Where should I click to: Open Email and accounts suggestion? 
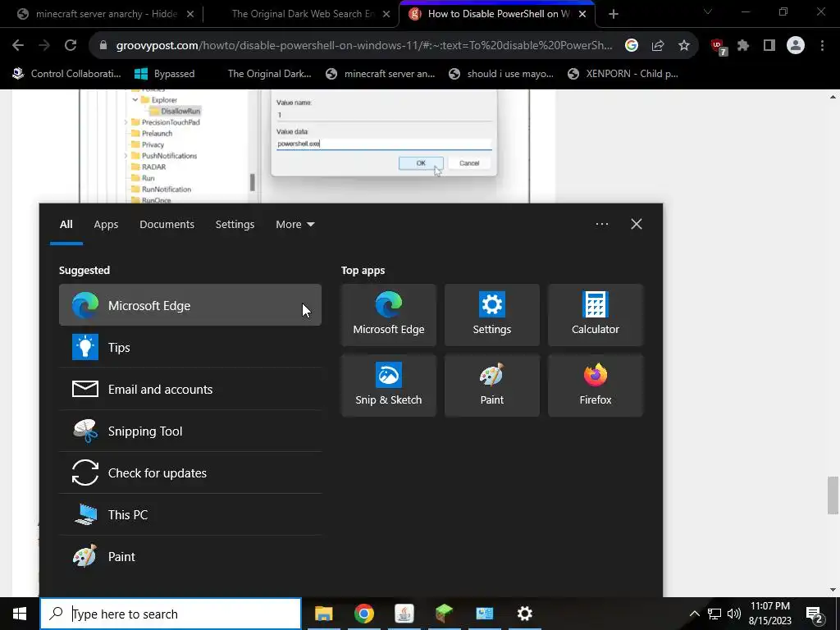coord(189,389)
